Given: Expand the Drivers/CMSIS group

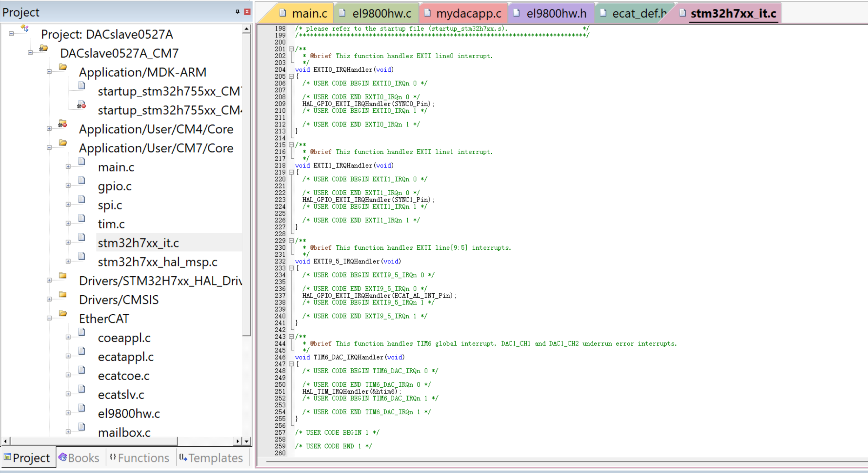Looking at the screenshot, I should click(x=49, y=299).
